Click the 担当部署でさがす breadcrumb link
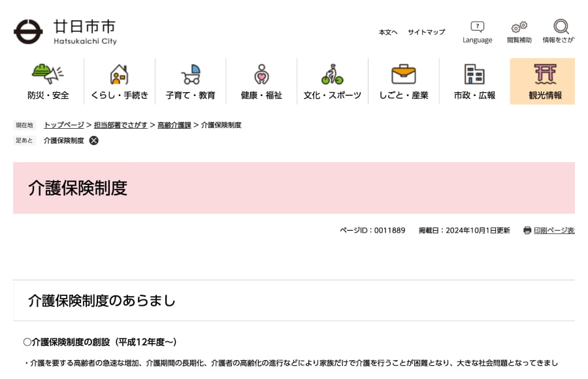 pos(121,125)
